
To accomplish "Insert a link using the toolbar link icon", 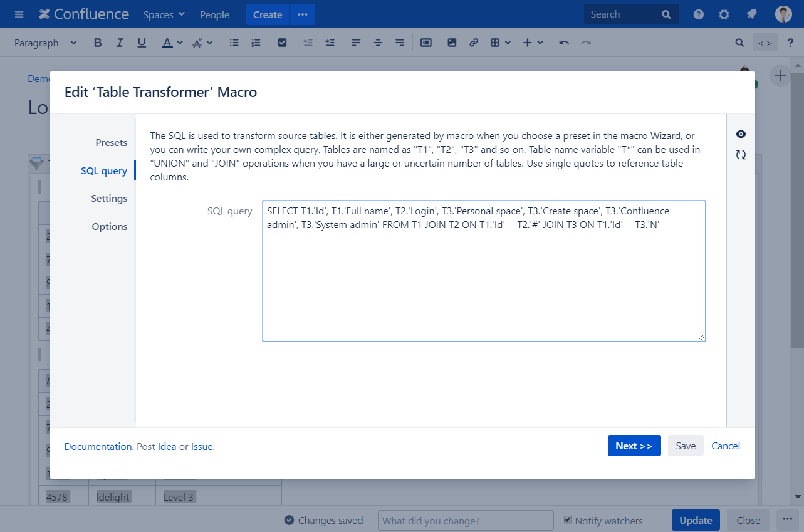I will (474, 43).
